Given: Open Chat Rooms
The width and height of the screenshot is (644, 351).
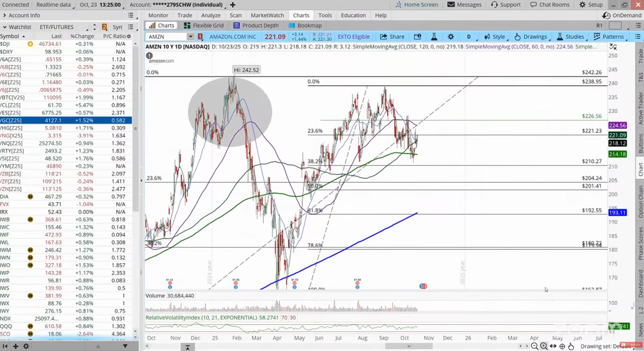Looking at the screenshot, I should coord(550,5).
